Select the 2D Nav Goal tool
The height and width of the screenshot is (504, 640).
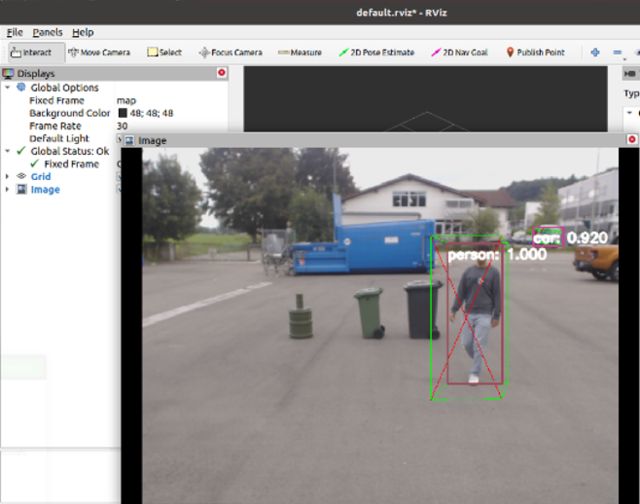click(x=460, y=52)
